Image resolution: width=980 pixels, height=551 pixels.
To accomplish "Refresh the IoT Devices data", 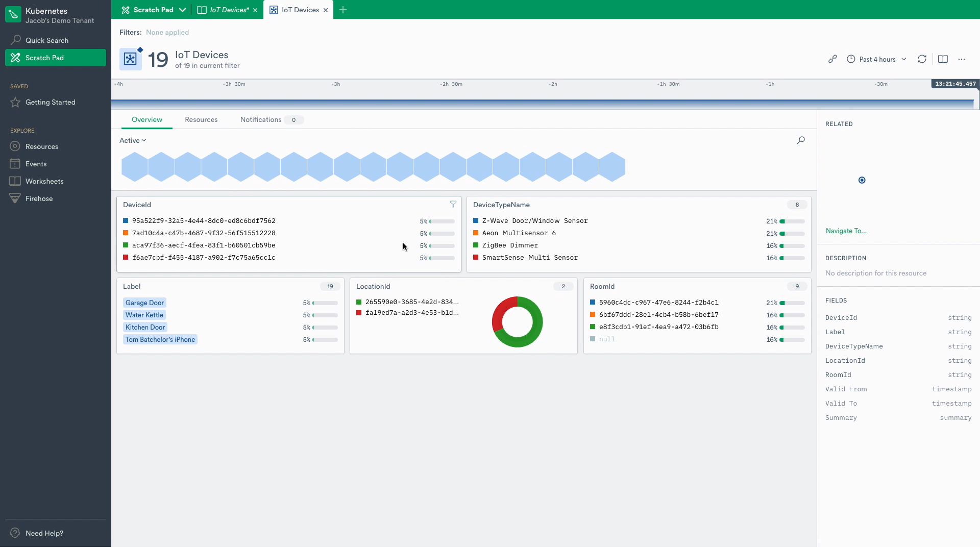I will click(922, 59).
